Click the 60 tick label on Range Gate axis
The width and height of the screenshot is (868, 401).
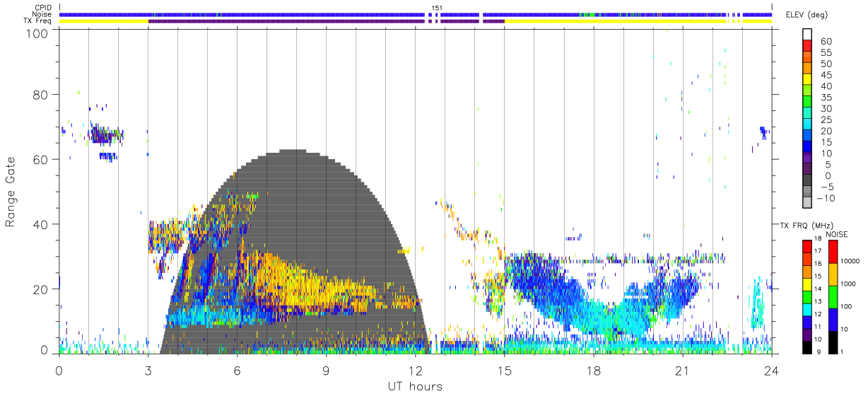pyautogui.click(x=42, y=160)
